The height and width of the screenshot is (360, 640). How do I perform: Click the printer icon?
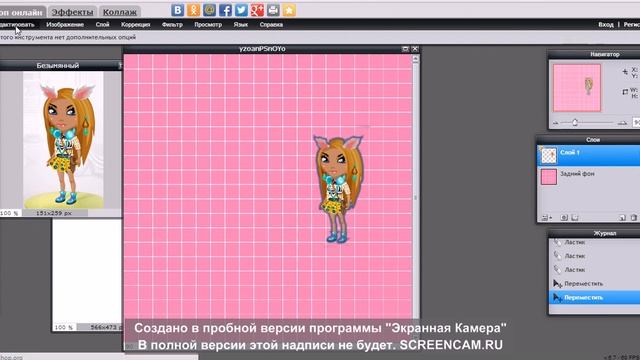[x=273, y=10]
